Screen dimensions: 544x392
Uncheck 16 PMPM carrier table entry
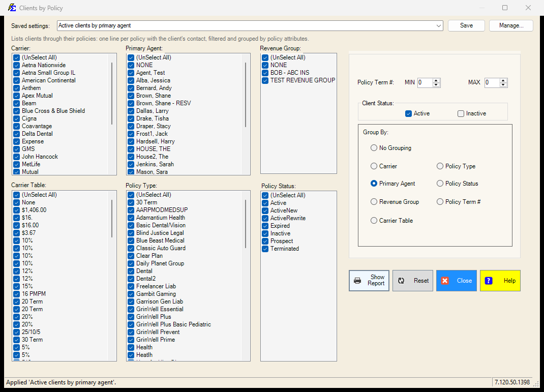point(16,294)
